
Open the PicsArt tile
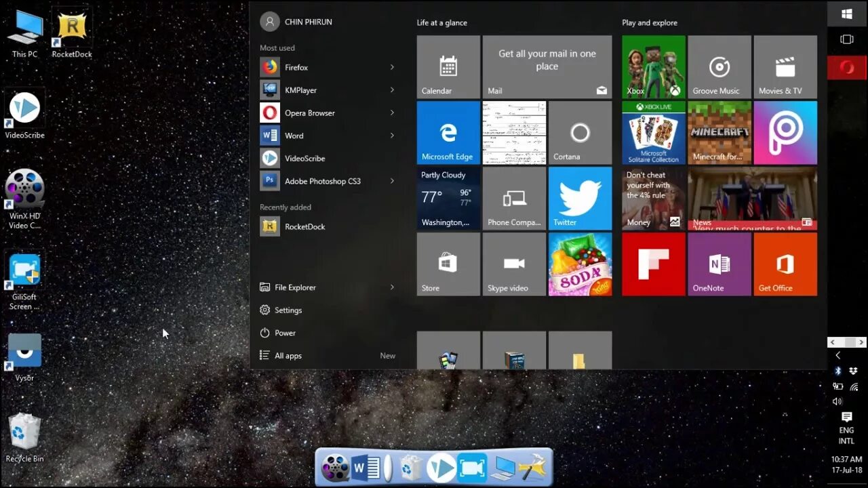click(x=785, y=133)
